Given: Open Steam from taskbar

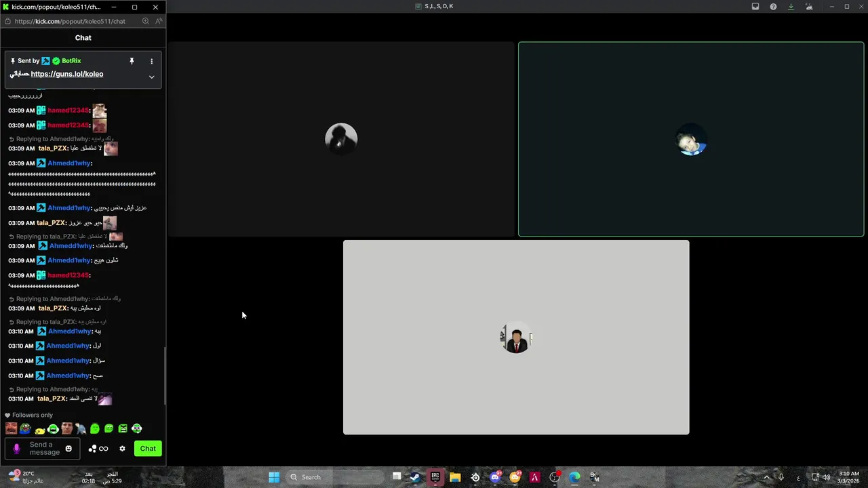Looking at the screenshot, I should pos(415,477).
